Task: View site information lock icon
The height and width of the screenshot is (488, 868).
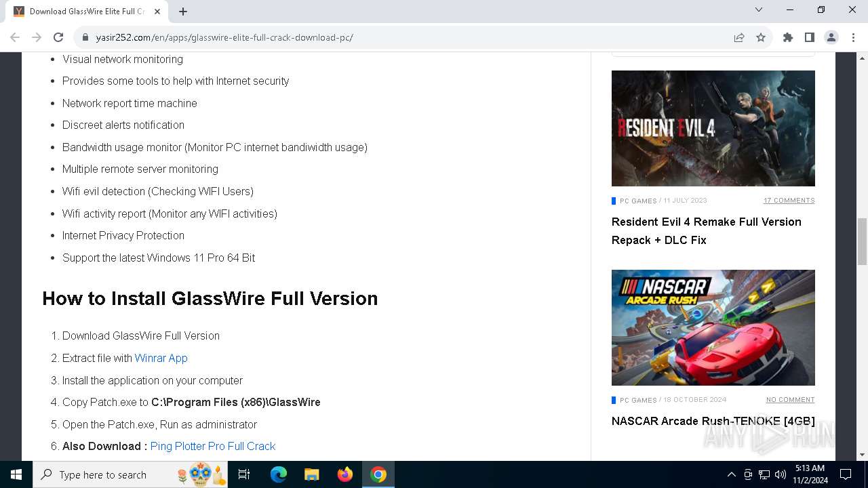Action: click(85, 37)
